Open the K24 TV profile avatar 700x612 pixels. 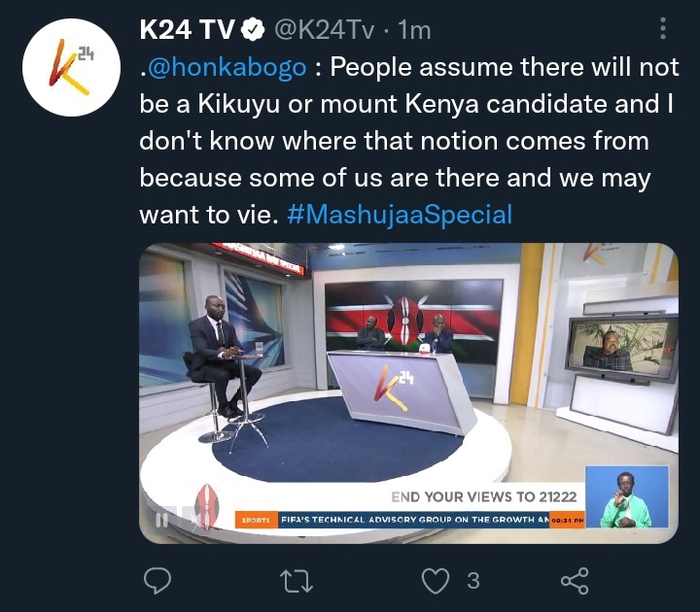(71, 67)
